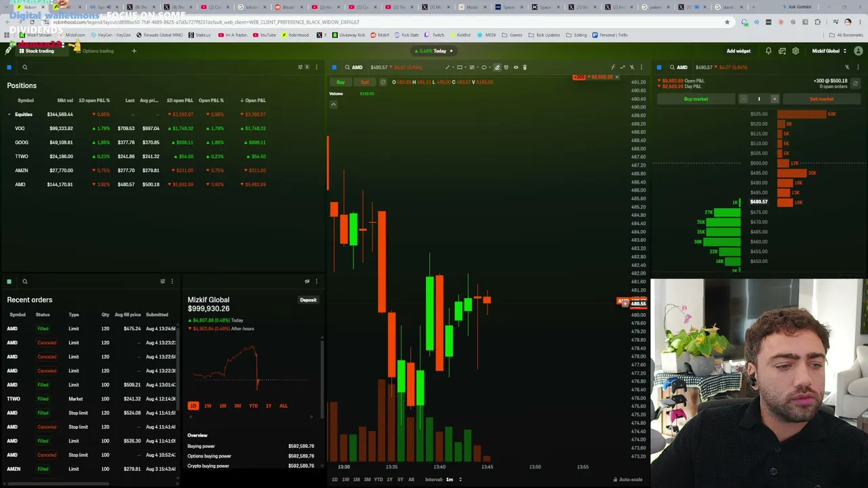
Task: Toggle the crossed tool in ladder header
Action: pos(847,67)
